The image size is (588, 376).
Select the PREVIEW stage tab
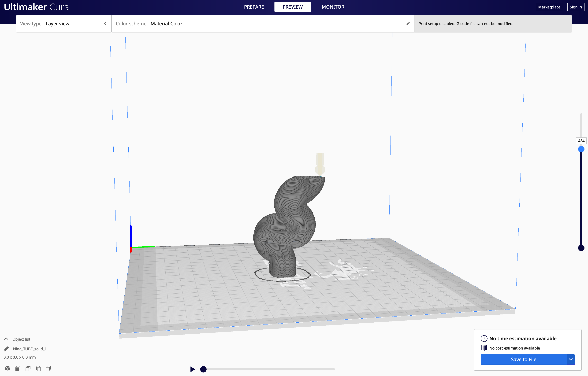point(293,7)
